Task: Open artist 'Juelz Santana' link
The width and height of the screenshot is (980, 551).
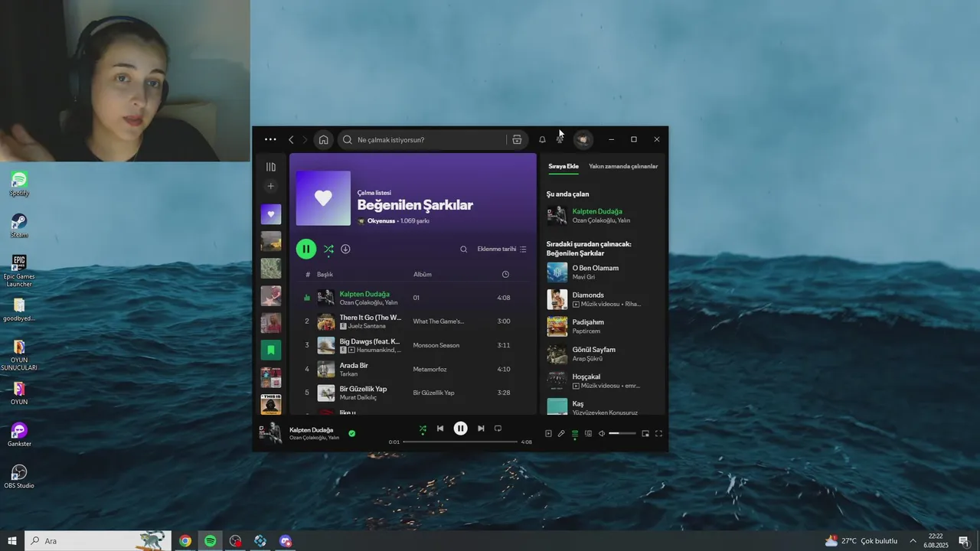Action: point(367,326)
